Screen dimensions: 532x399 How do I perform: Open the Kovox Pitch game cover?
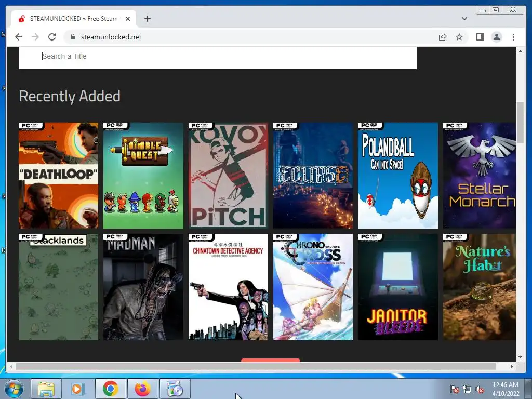tap(228, 176)
